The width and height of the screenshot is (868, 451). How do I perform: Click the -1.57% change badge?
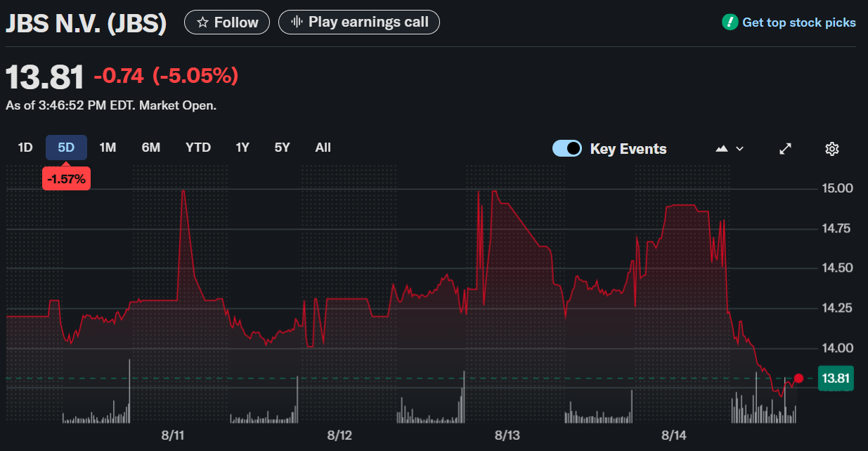coord(66,179)
